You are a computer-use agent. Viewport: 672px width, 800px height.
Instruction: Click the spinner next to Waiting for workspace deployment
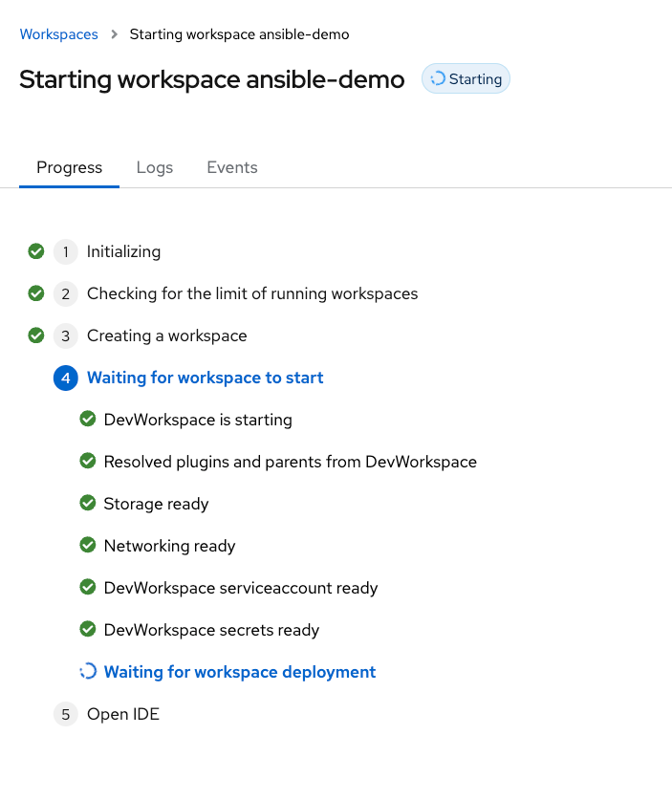pos(88,671)
